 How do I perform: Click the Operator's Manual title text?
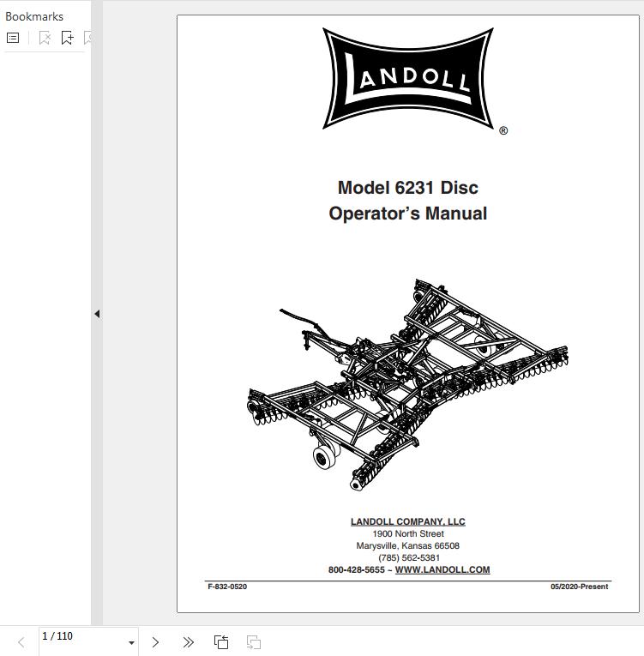point(408,214)
